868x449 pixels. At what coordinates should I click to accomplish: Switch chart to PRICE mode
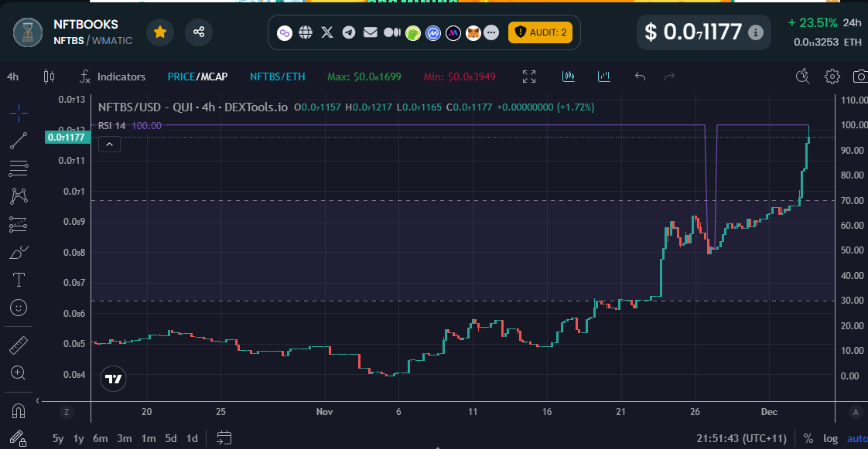pyautogui.click(x=180, y=77)
